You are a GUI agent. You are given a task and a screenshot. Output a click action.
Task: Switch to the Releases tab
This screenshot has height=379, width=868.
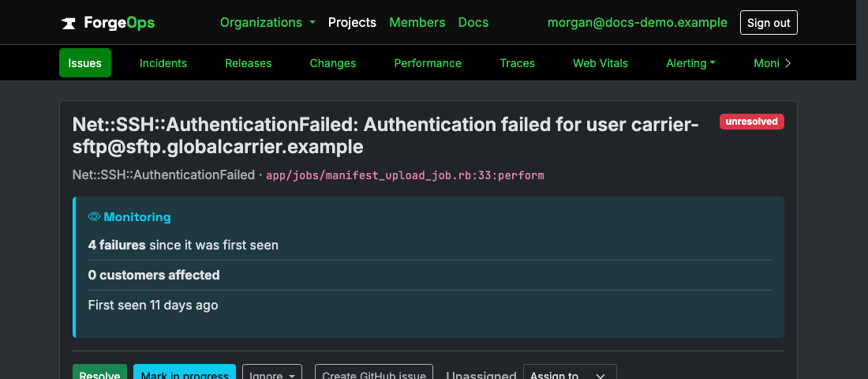[248, 63]
